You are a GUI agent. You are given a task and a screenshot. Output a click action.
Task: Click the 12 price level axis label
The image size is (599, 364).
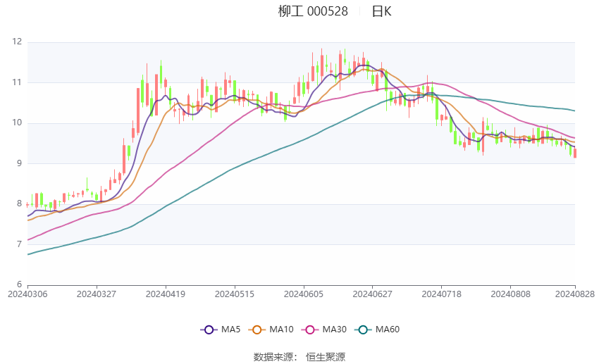(x=17, y=42)
